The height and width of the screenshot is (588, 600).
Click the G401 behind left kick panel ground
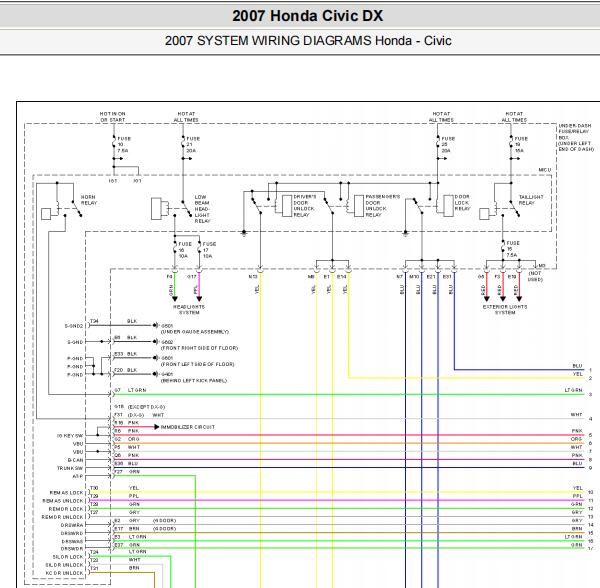click(x=193, y=377)
